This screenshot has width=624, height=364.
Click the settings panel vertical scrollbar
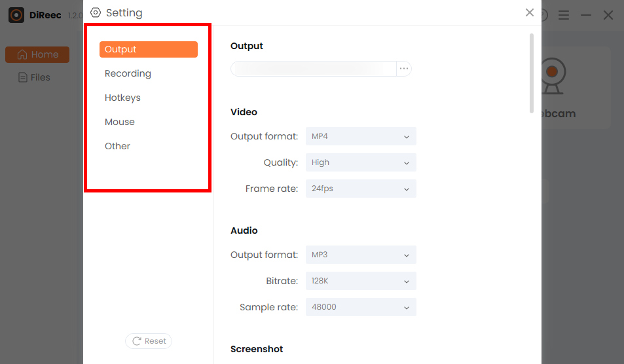point(531,73)
